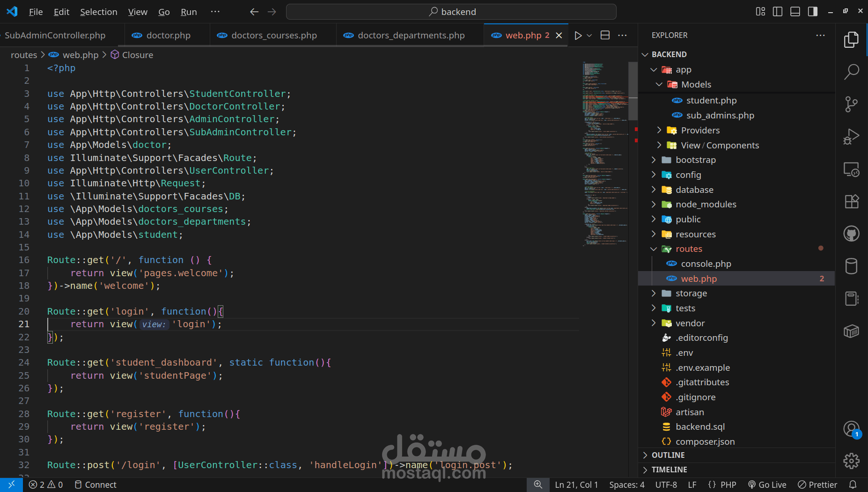The image size is (868, 492).
Task: Open the Source Control view icon
Action: point(851,104)
